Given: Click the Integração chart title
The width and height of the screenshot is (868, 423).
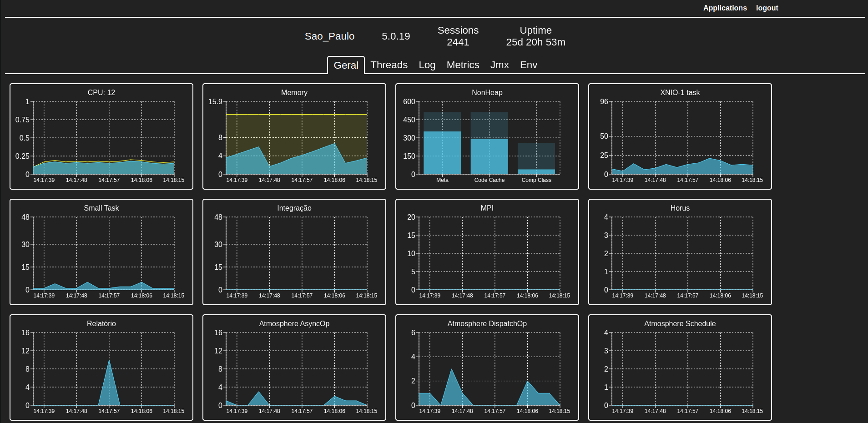Looking at the screenshot, I should (294, 208).
